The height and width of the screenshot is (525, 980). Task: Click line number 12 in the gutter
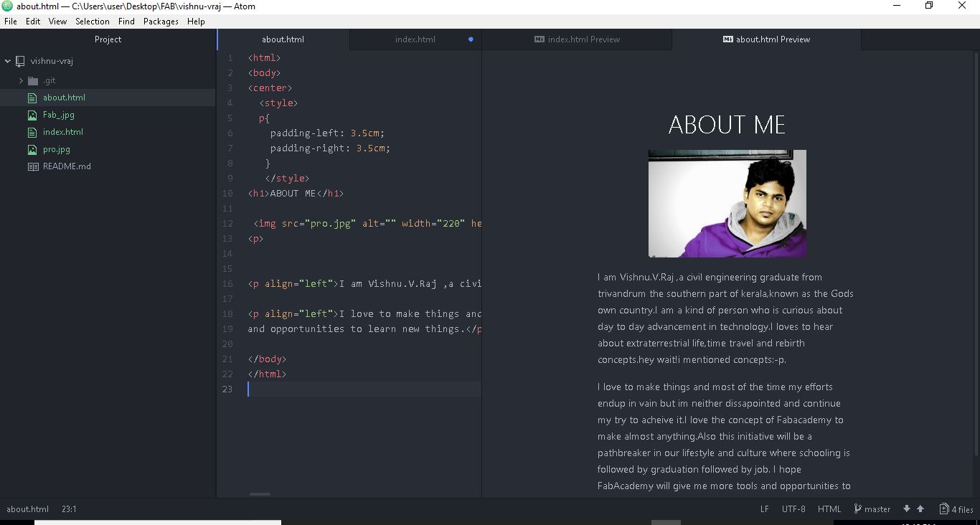click(x=227, y=224)
